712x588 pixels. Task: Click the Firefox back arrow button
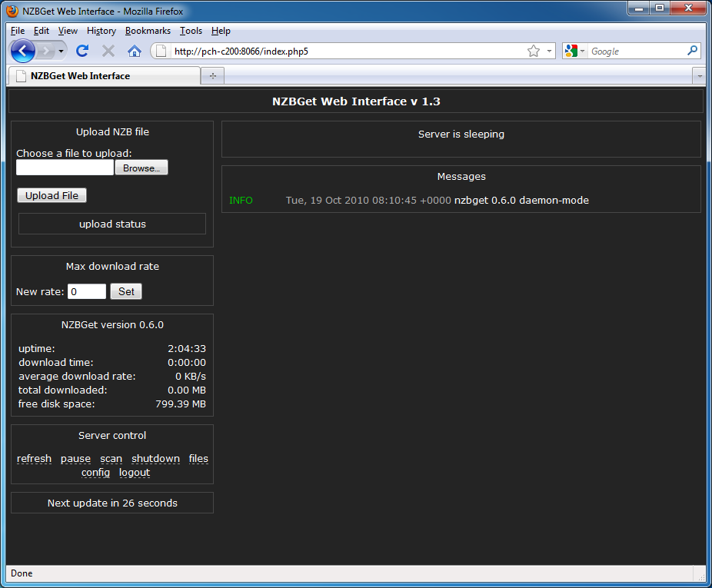pos(23,51)
